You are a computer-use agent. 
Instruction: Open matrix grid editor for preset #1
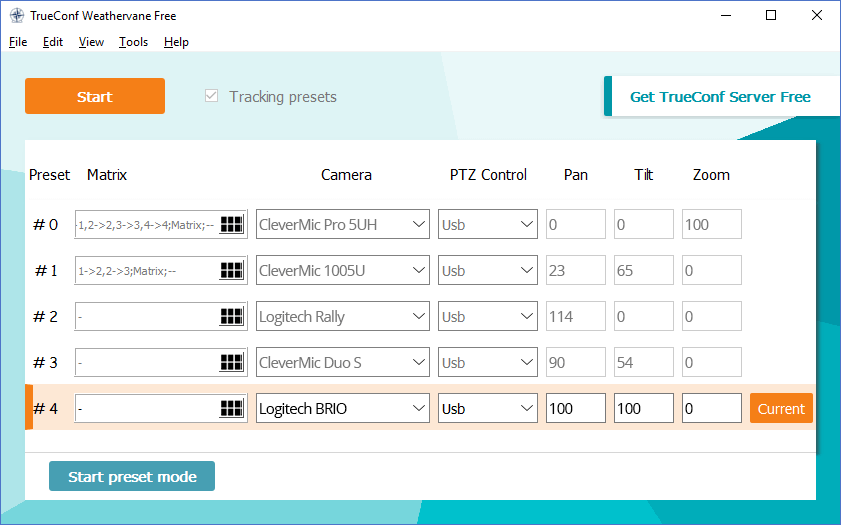coord(232,270)
